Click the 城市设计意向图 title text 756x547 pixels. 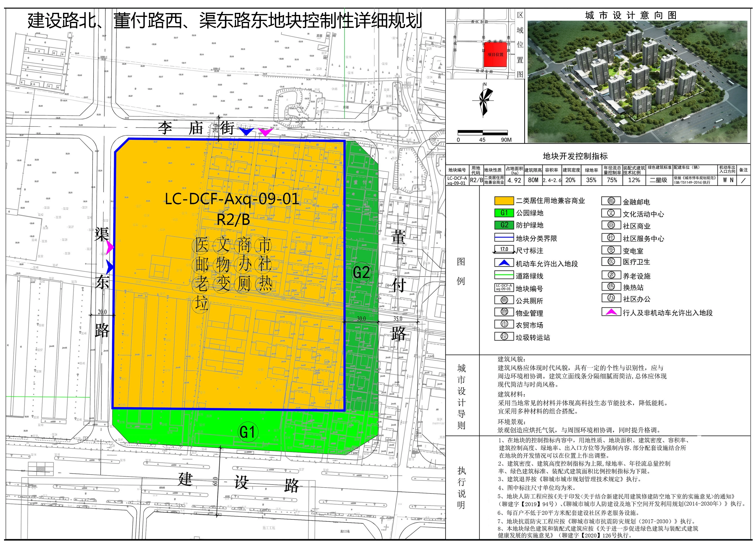point(631,15)
